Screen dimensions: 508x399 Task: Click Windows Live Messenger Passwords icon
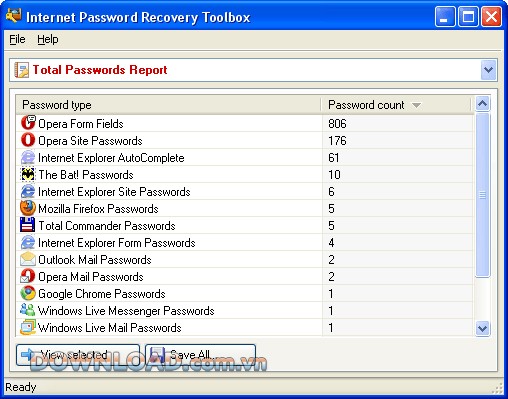[28, 310]
